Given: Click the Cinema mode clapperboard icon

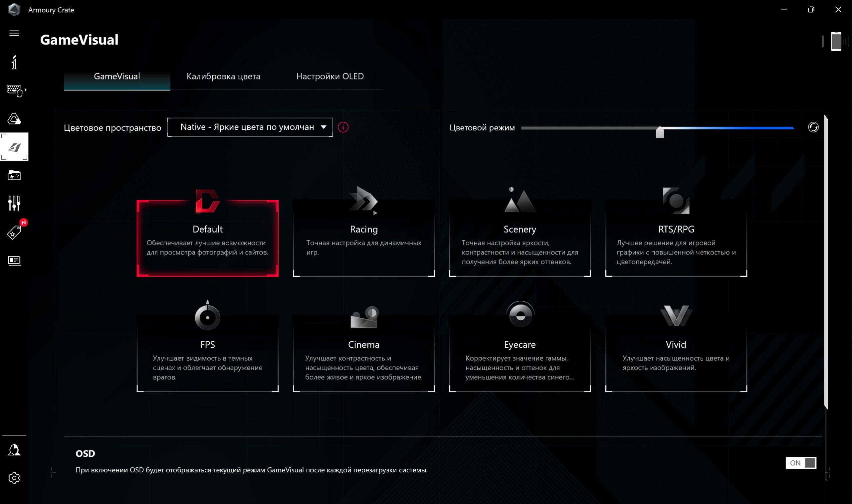Looking at the screenshot, I should 364,317.
